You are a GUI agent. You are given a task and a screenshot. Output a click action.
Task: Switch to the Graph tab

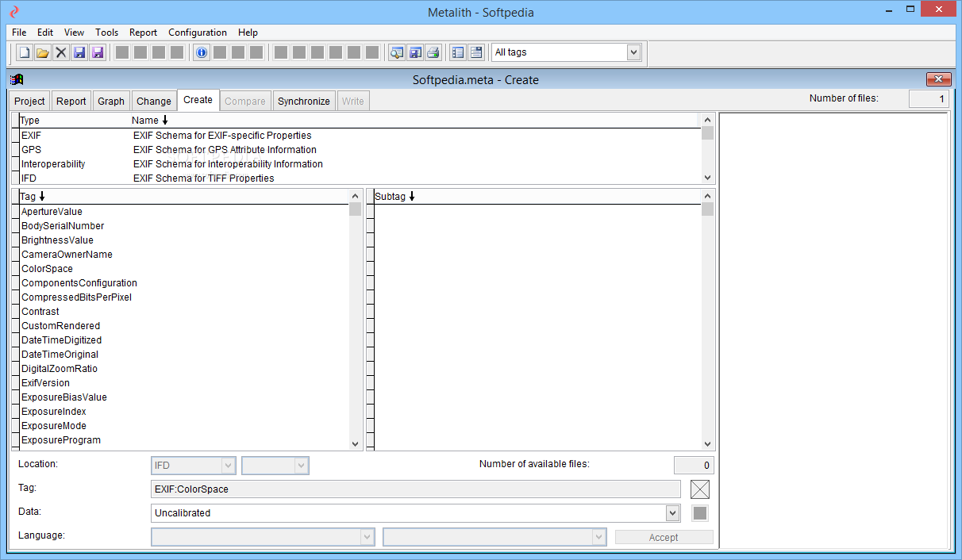[x=111, y=101]
